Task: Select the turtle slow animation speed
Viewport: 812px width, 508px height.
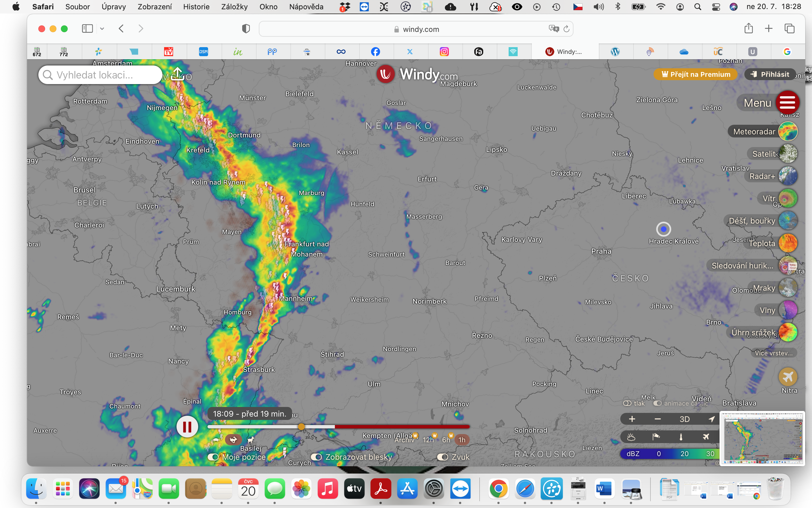Action: [217, 440]
